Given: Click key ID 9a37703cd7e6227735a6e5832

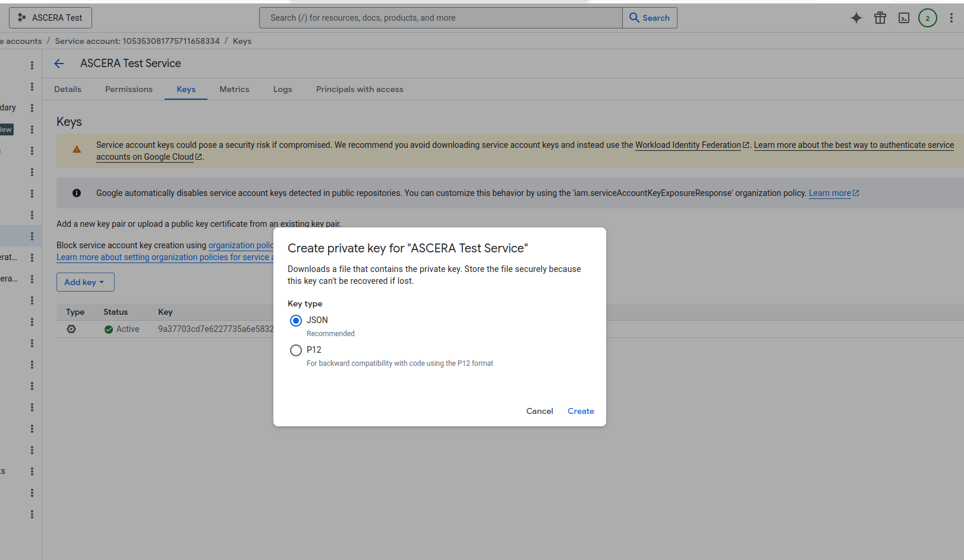Looking at the screenshot, I should click(216, 329).
